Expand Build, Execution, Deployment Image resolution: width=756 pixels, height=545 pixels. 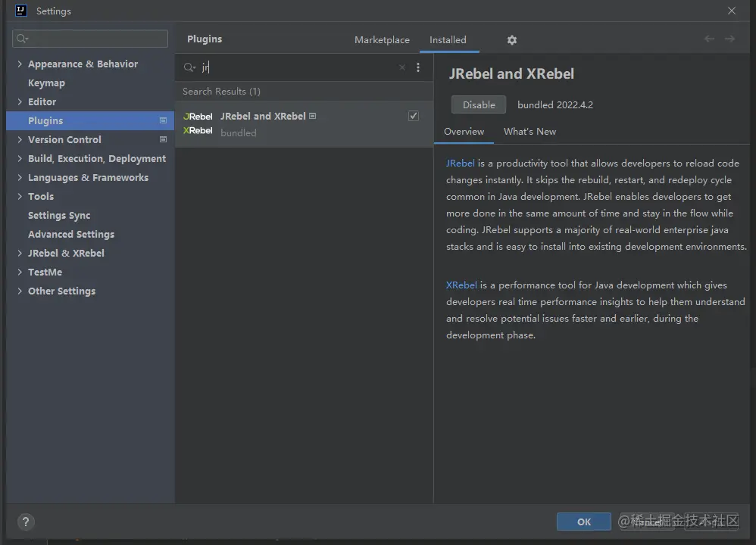(x=20, y=158)
